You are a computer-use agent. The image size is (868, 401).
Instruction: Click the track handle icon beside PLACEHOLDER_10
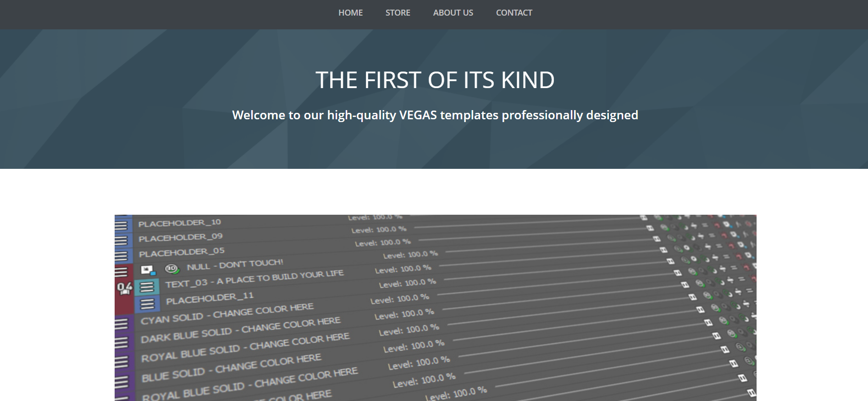click(121, 226)
